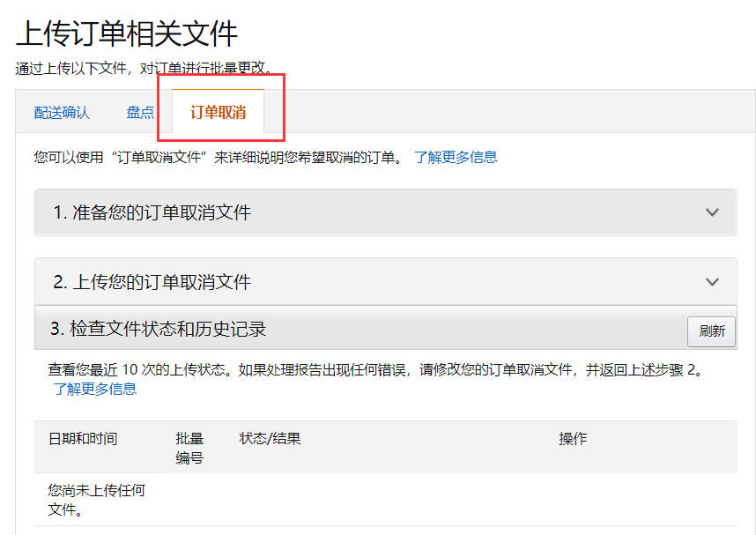Click the 日期和时间 column header

point(83,439)
